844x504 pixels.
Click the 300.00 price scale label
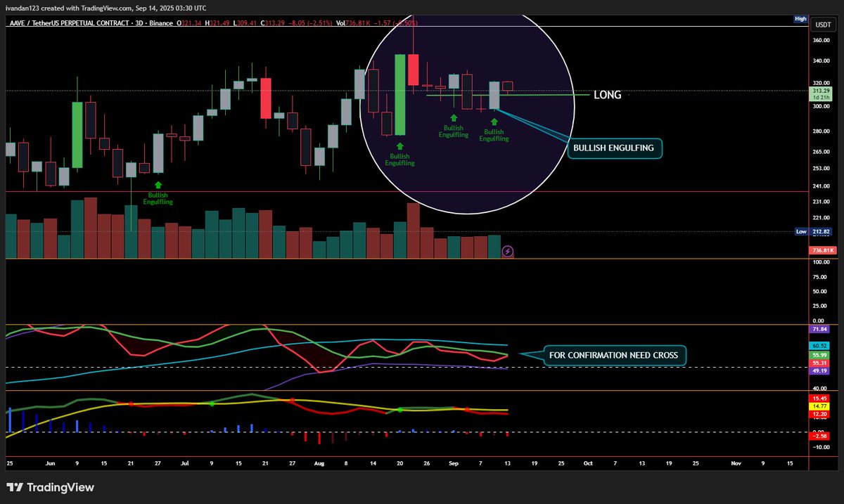click(821, 106)
